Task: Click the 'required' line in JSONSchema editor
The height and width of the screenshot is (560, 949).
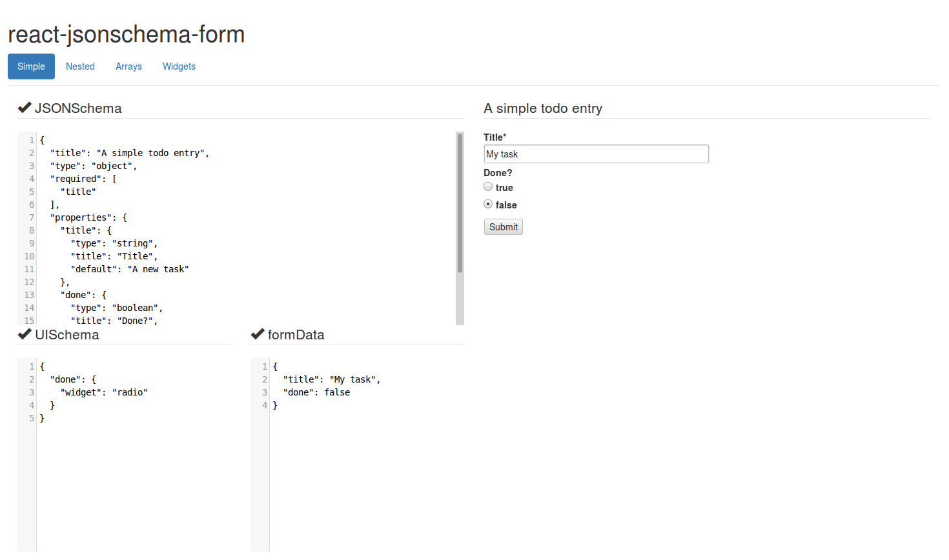Action: point(83,179)
